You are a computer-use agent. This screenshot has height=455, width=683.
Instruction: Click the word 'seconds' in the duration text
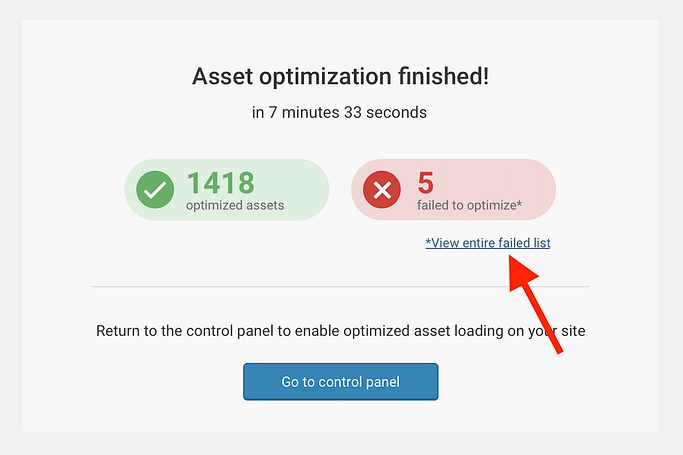point(398,112)
